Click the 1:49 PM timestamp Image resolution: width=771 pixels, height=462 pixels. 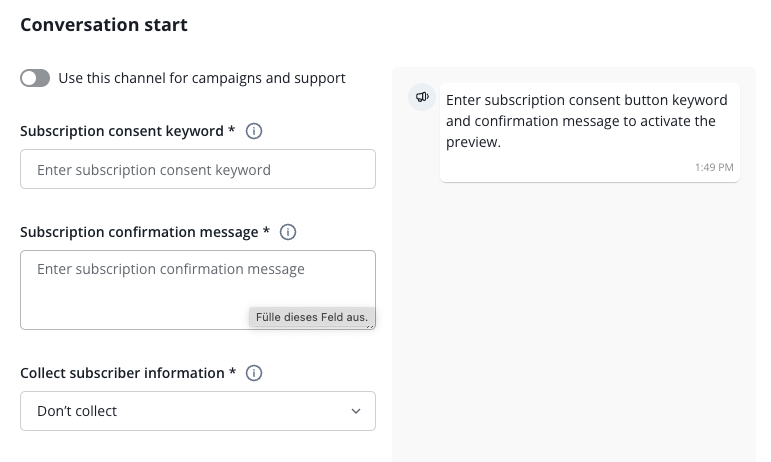click(714, 167)
